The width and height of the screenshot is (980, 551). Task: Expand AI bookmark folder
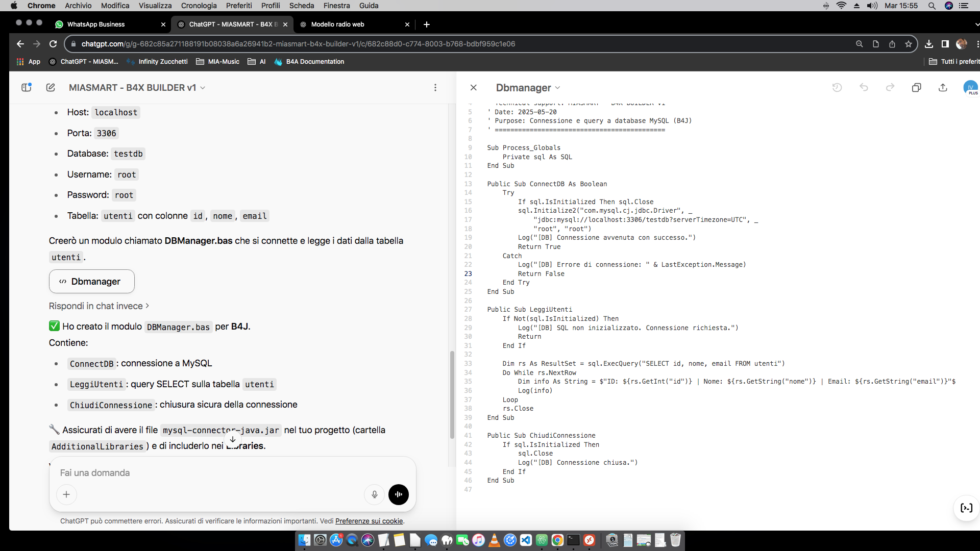(x=257, y=62)
